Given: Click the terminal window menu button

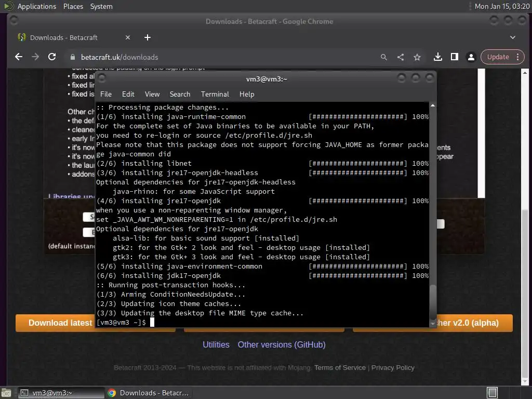Looking at the screenshot, I should pyautogui.click(x=102, y=78).
